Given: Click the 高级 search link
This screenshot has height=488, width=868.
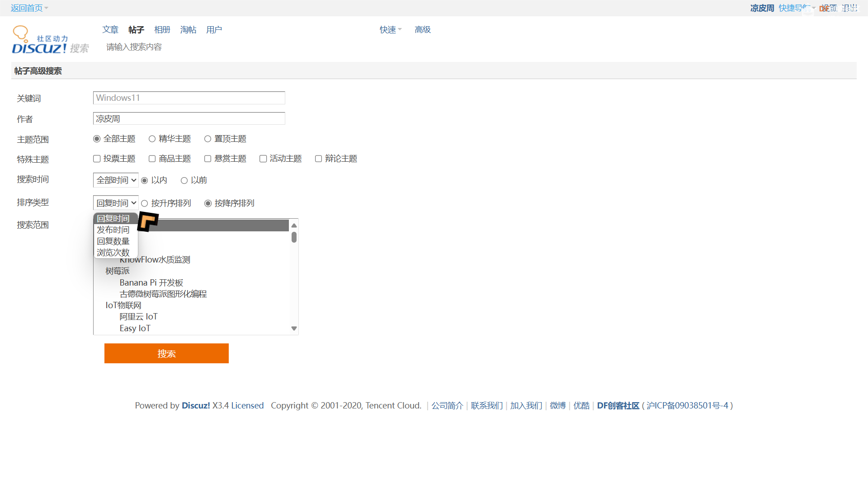Looking at the screenshot, I should coord(423,30).
